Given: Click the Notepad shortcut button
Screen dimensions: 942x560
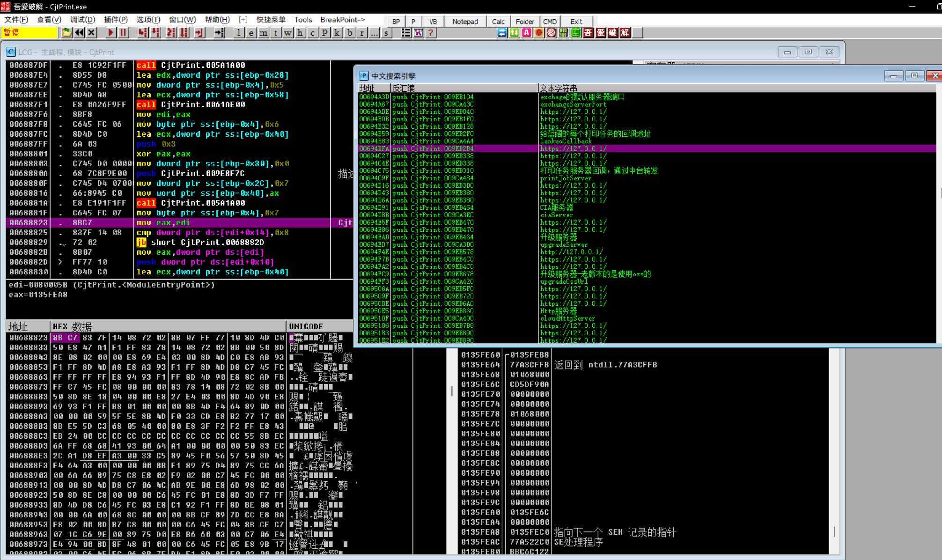Looking at the screenshot, I should [x=465, y=22].
